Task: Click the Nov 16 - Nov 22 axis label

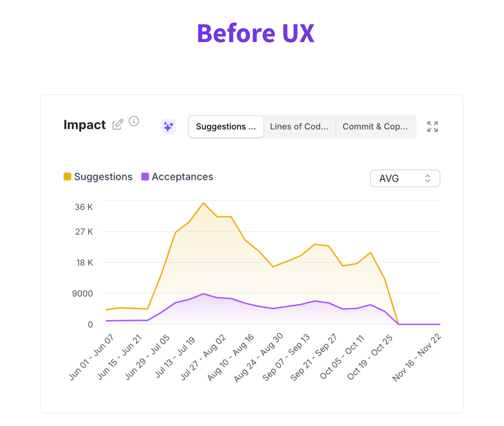Action: click(416, 358)
